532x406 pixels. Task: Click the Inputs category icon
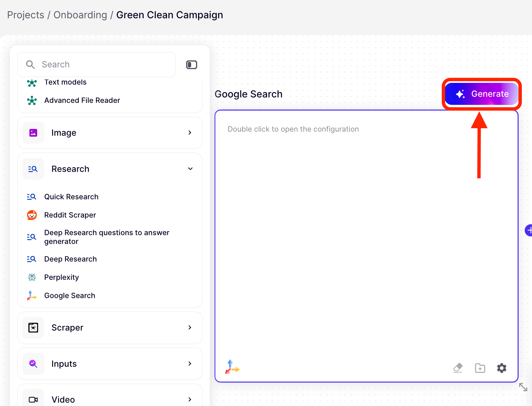tap(33, 364)
